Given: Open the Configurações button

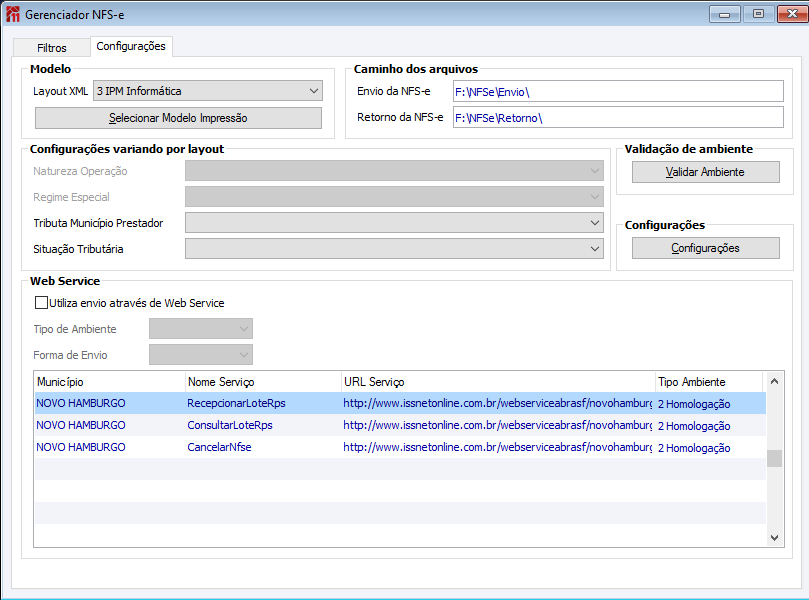Looking at the screenshot, I should click(705, 248).
